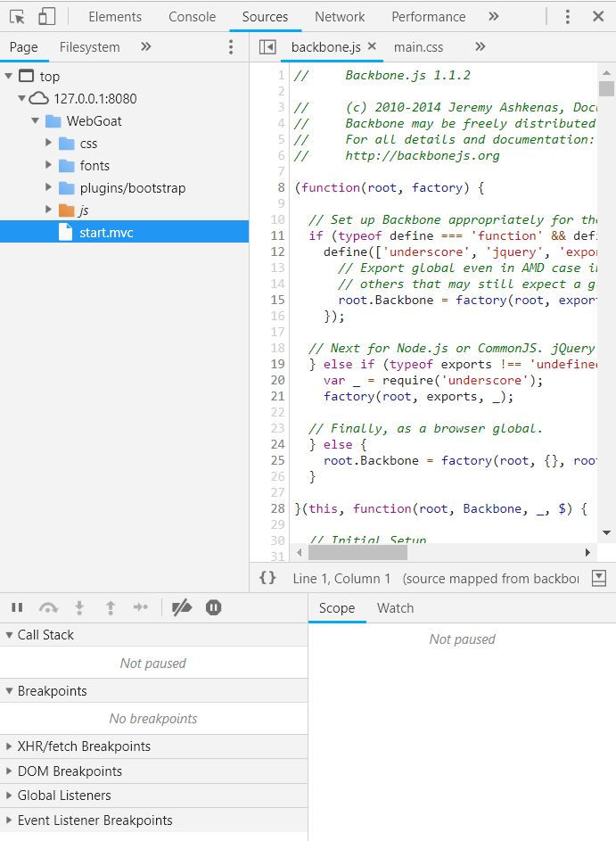The height and width of the screenshot is (841, 616).
Task: Expand the plugins/bootstrap folder
Action: 48,187
